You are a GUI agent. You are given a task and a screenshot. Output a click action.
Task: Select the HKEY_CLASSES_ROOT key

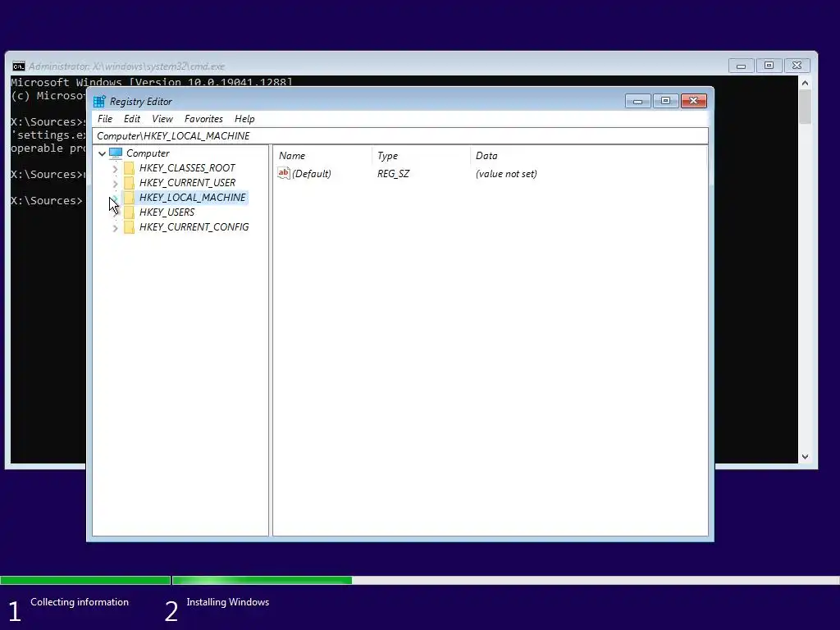[x=187, y=168]
